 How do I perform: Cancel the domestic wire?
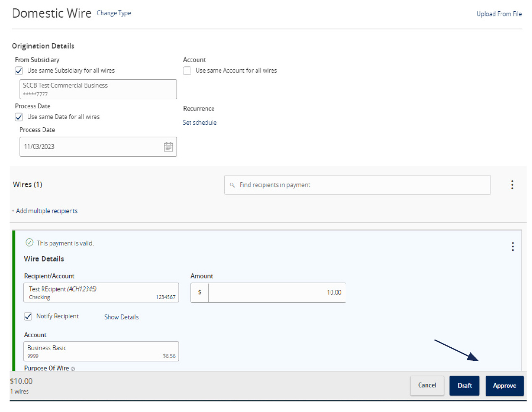427,386
